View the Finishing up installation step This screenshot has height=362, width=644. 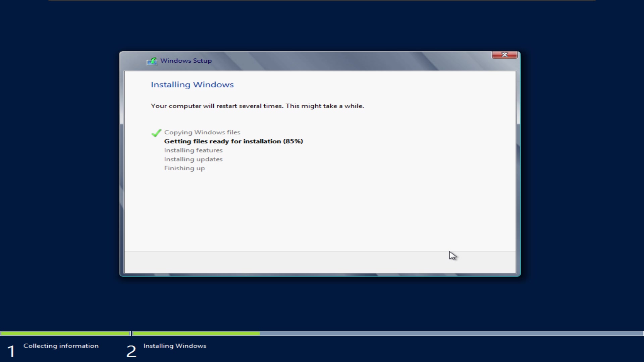point(185,168)
